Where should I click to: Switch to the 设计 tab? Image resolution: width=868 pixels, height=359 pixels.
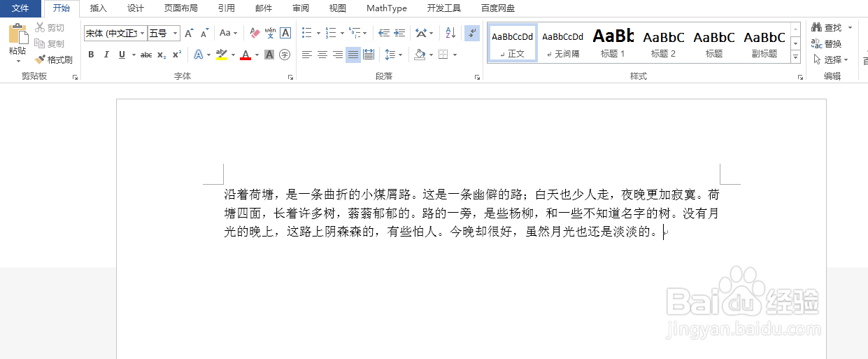(136, 8)
